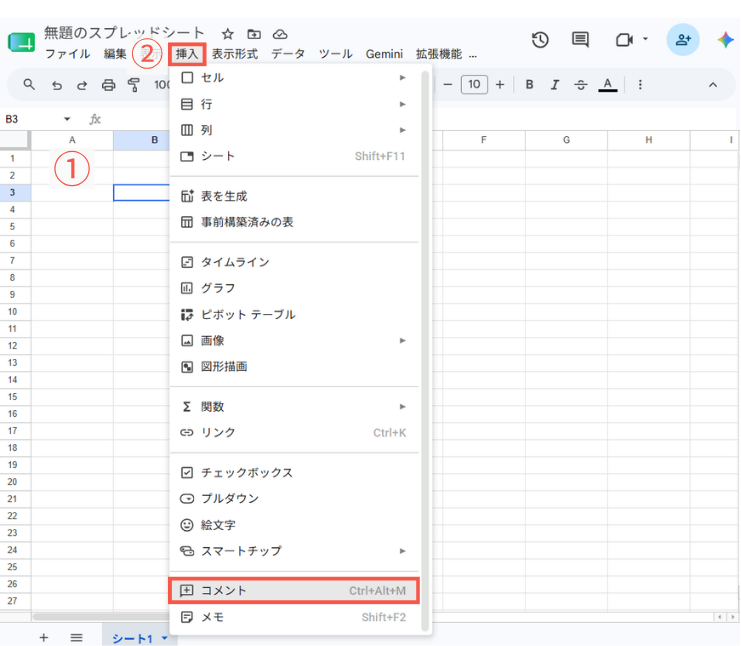Open version history clock icon
Viewport: 741px width, 646px height.
540,40
